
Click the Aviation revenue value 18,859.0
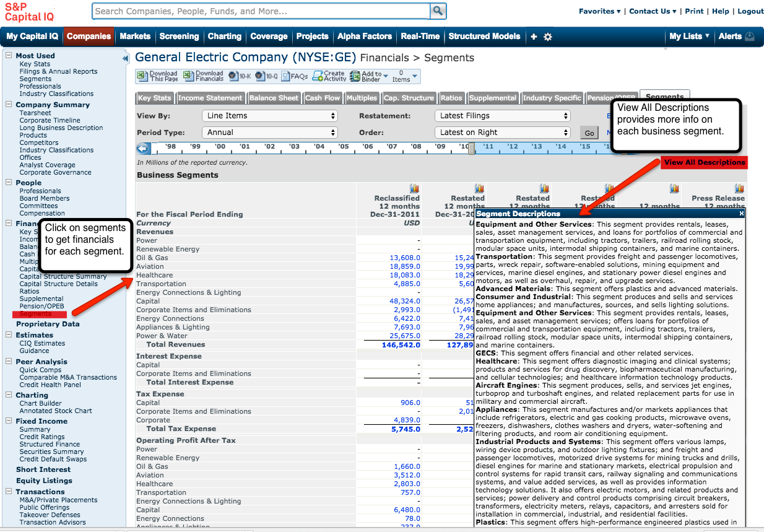pos(405,266)
